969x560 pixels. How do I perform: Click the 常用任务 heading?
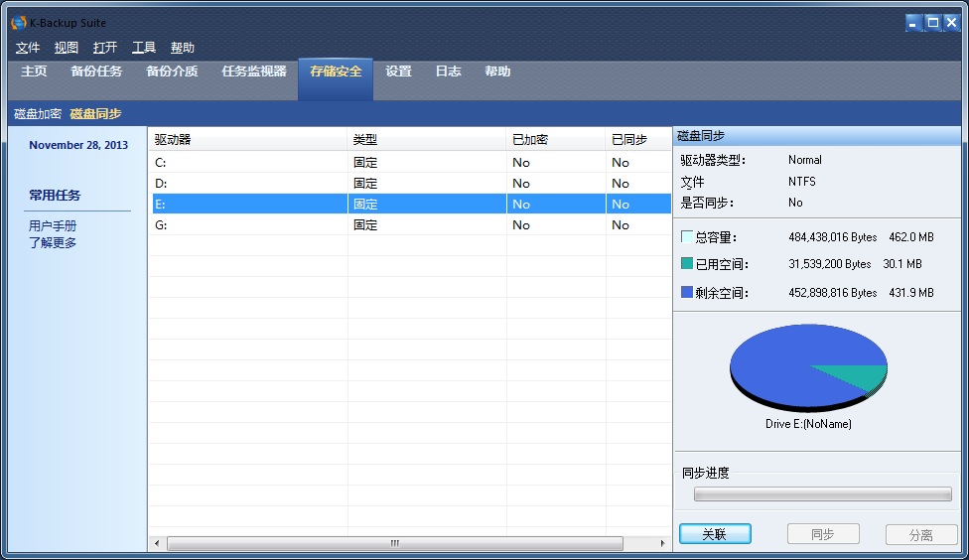coord(55,196)
